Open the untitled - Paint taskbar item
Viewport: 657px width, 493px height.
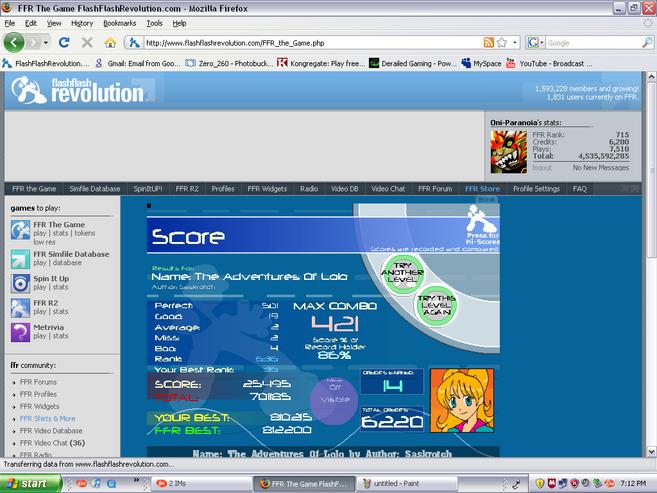(406, 483)
